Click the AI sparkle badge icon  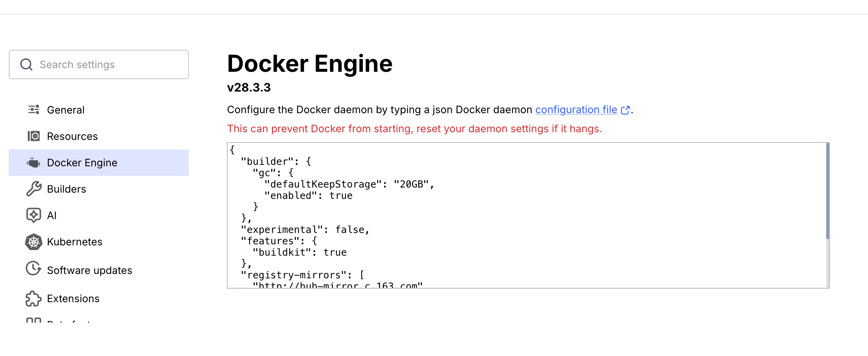coord(33,215)
